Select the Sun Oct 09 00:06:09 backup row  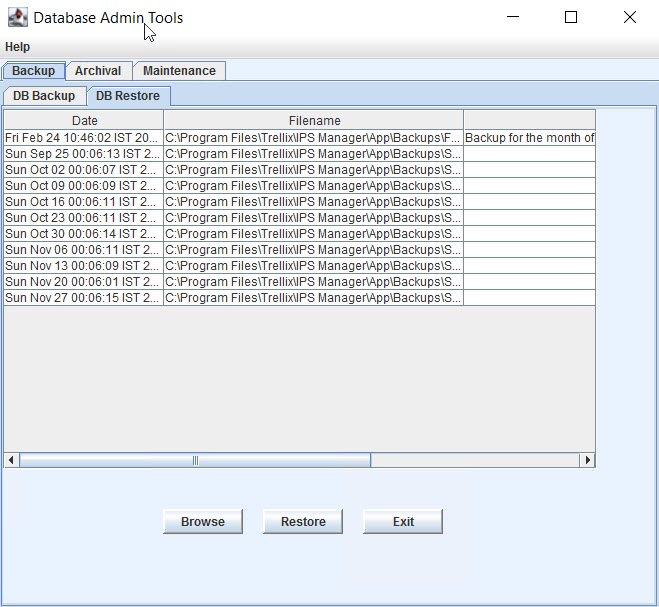(x=299, y=186)
